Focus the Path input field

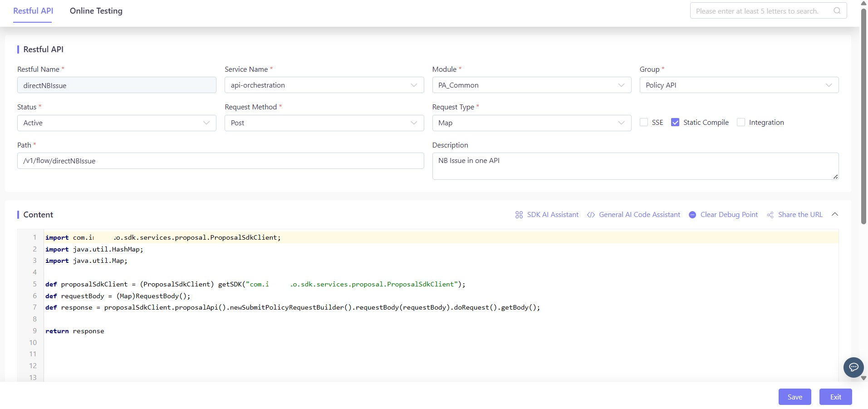(221, 161)
